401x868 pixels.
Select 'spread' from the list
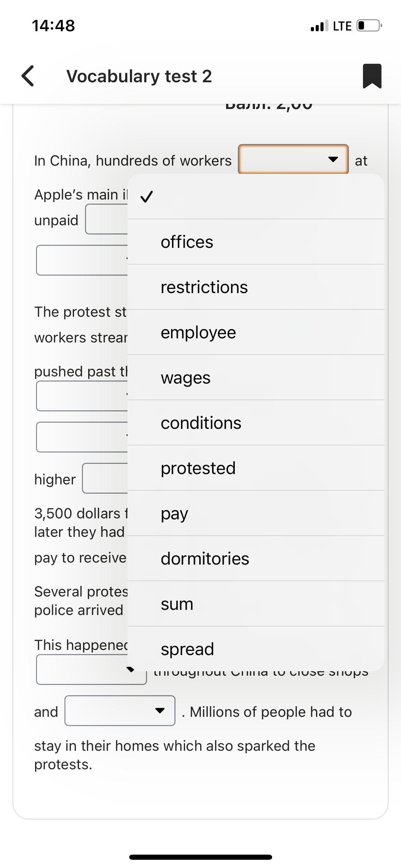click(x=256, y=649)
